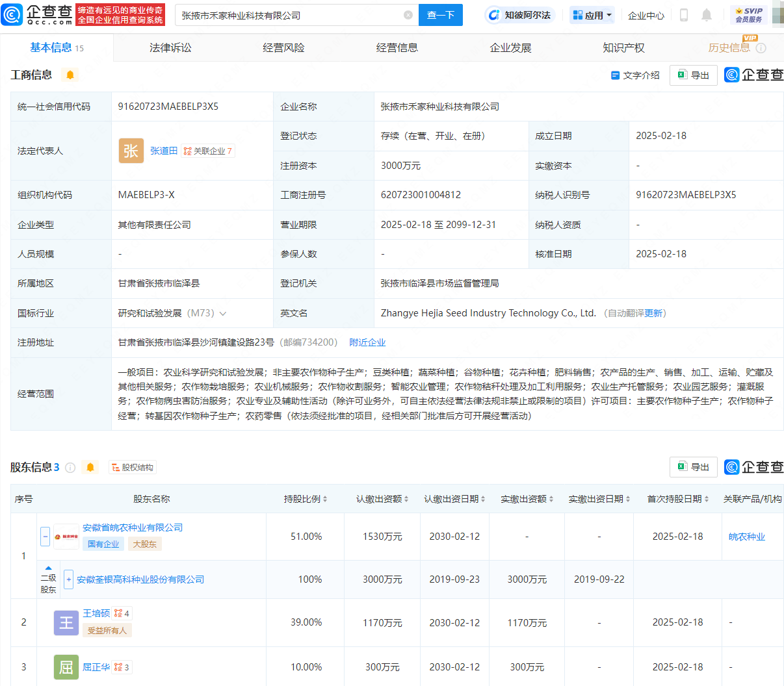Click the mobile phone icon

(684, 15)
